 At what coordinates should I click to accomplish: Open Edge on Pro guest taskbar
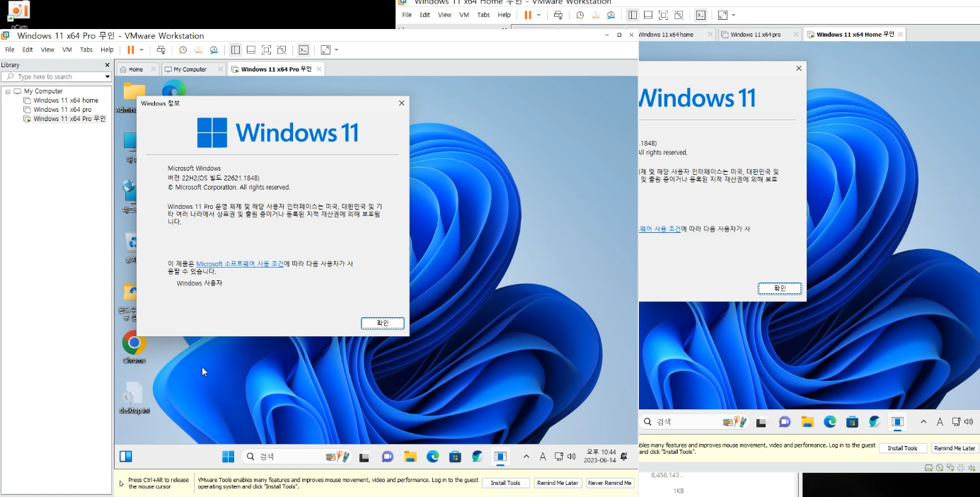(x=432, y=457)
